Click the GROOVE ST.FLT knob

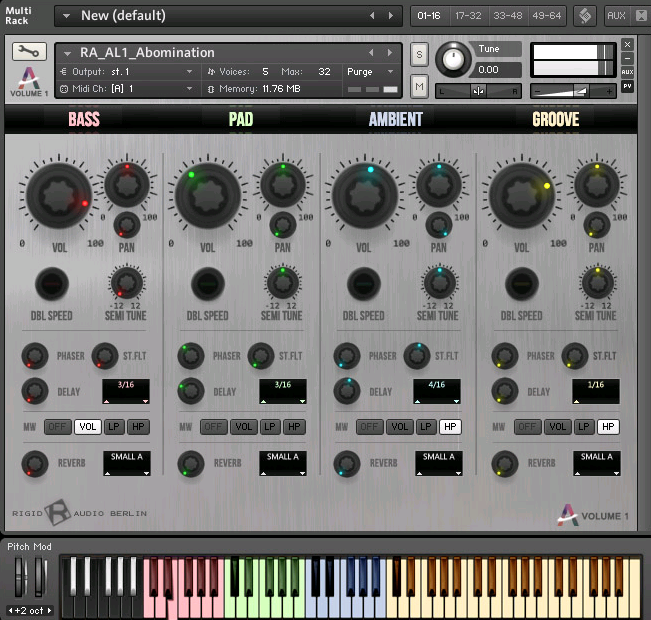575,356
